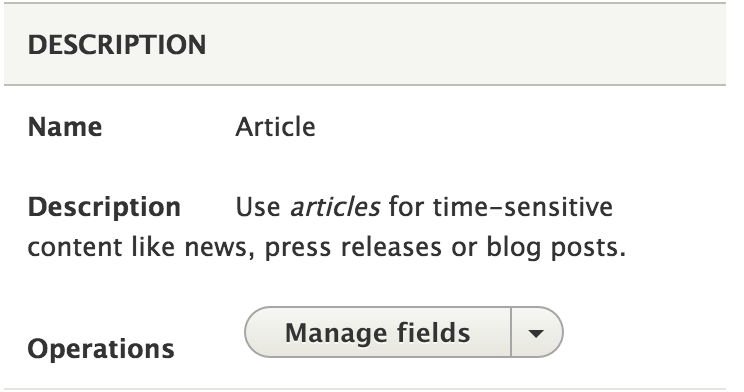Screen dimensions: 744x392
Task: Select the bold Description field label
Action: pyautogui.click(x=104, y=207)
